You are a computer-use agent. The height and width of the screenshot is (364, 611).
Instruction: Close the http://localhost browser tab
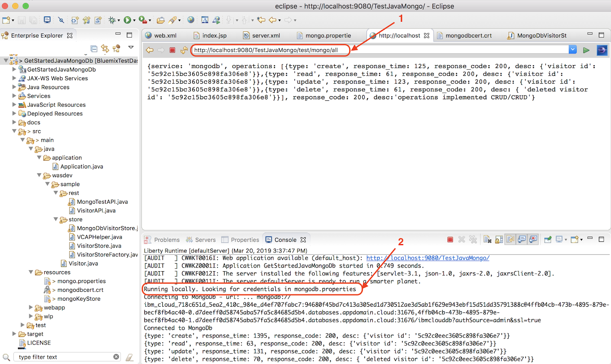click(427, 36)
